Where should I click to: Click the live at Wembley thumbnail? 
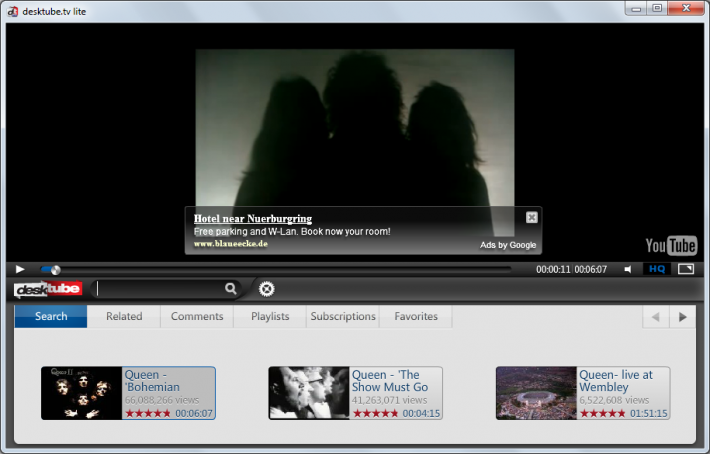point(536,393)
